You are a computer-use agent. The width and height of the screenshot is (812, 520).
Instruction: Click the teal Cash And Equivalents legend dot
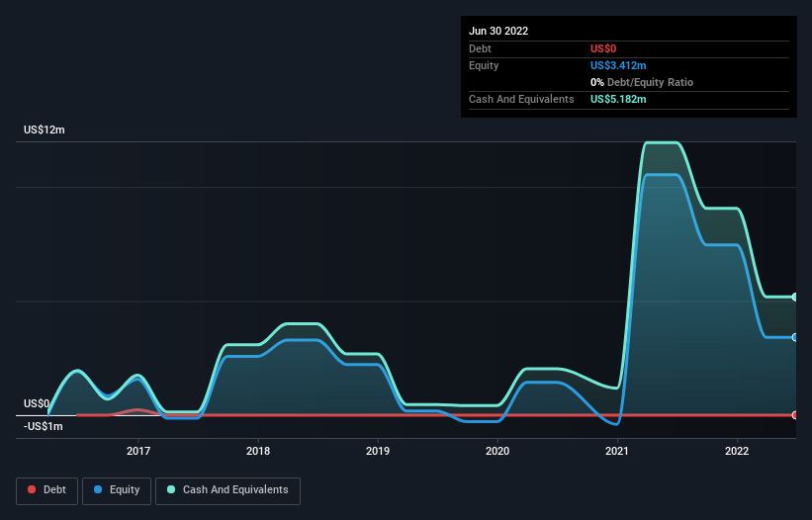click(x=171, y=489)
